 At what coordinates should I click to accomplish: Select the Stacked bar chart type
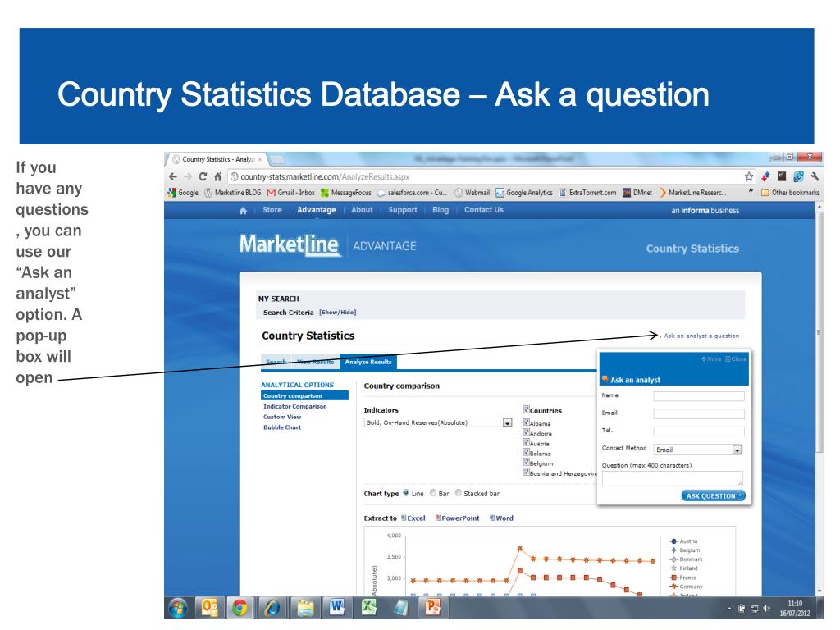pyautogui.click(x=458, y=493)
